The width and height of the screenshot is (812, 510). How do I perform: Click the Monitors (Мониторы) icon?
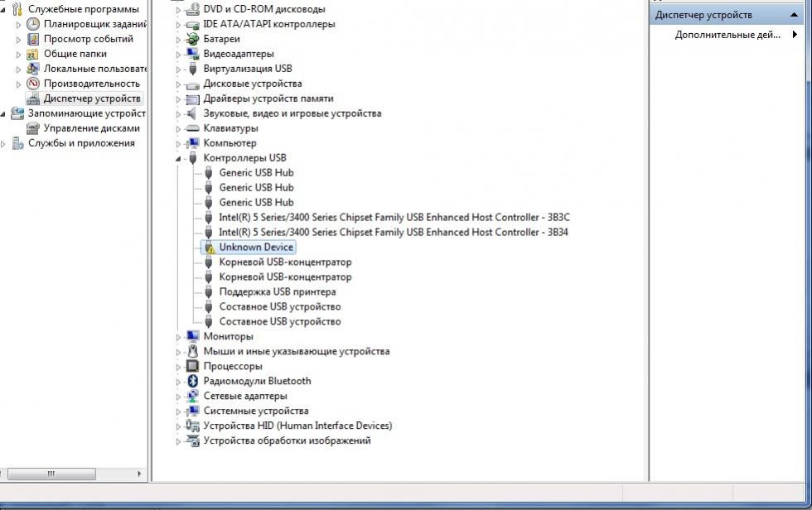point(192,336)
